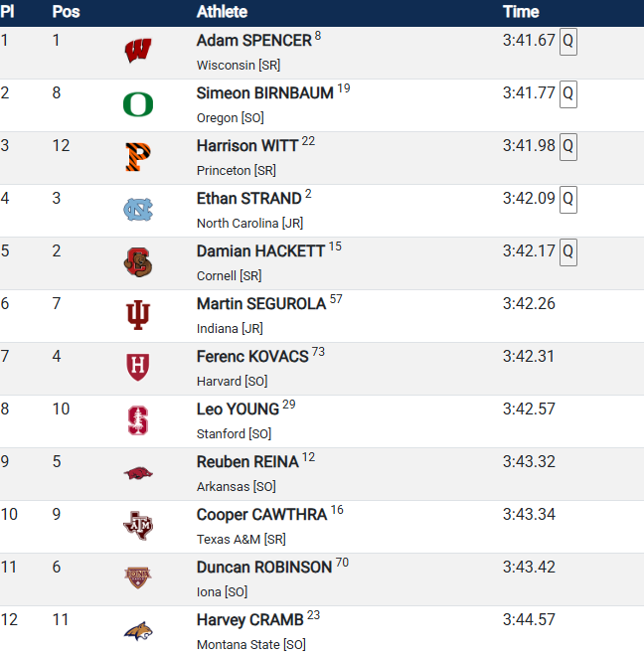Click the Wisconsin W logo
The height and width of the screenshot is (657, 644).
(x=138, y=51)
